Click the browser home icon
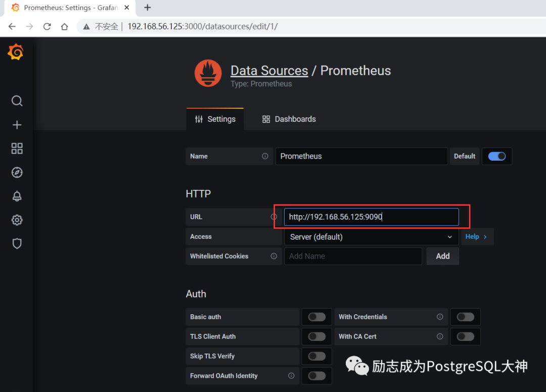This screenshot has width=546, height=392. pos(64,26)
